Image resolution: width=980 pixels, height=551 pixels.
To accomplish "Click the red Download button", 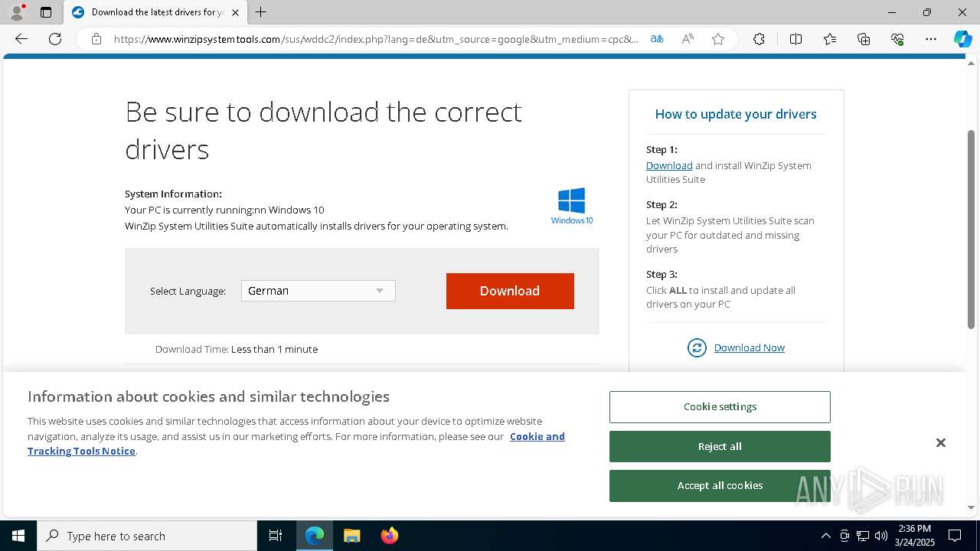I will coord(510,291).
